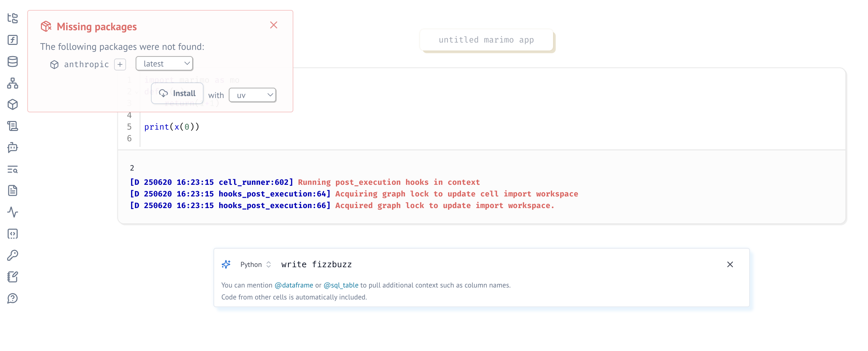Open the outline scroll icon
This screenshot has width=868, height=351.
tap(12, 126)
